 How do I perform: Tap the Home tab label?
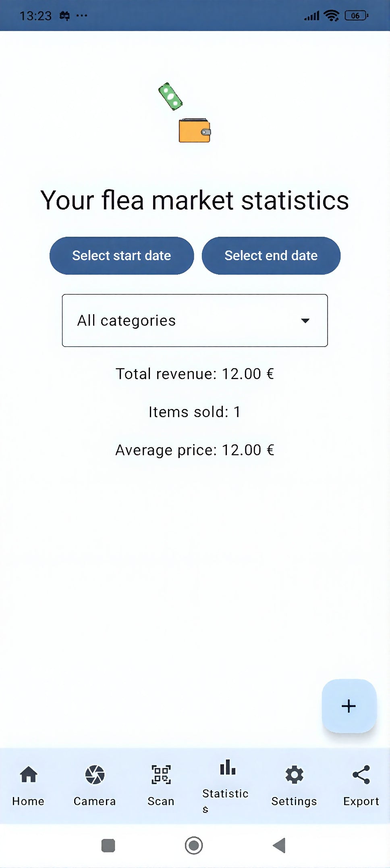pos(28,801)
